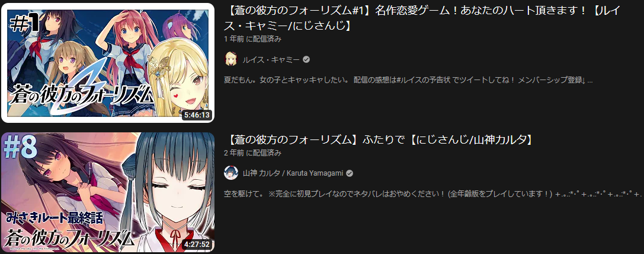Click the 空を駆けて description snippet
Screen dimensions: 644x254
(x=433, y=193)
